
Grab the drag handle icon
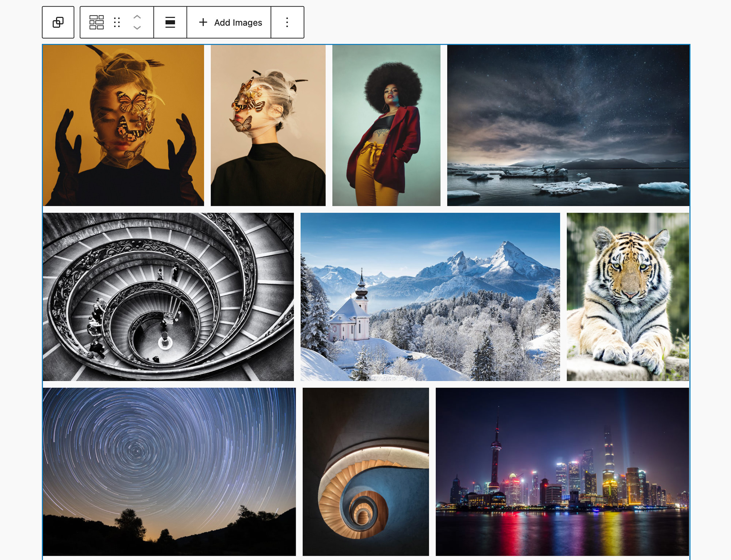point(117,22)
